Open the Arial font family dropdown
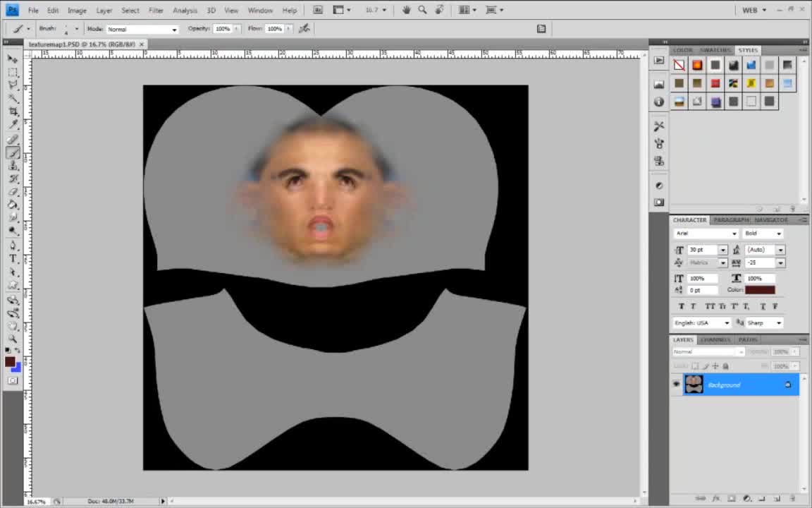This screenshot has height=508, width=812. pyautogui.click(x=706, y=234)
